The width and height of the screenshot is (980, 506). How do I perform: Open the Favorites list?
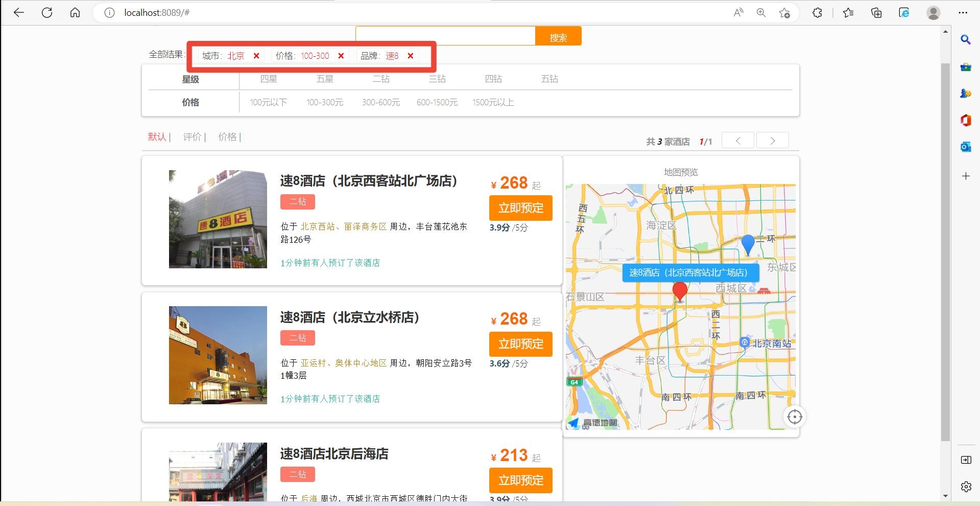point(848,13)
